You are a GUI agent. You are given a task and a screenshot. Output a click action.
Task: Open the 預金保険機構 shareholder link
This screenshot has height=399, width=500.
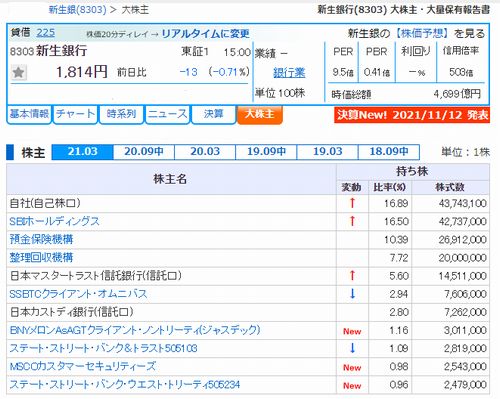coord(41,239)
